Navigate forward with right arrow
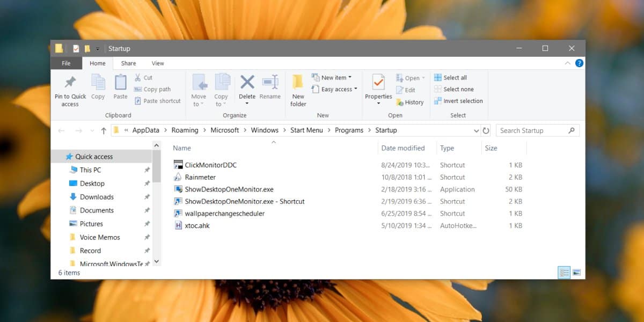The width and height of the screenshot is (644, 322). 78,130
